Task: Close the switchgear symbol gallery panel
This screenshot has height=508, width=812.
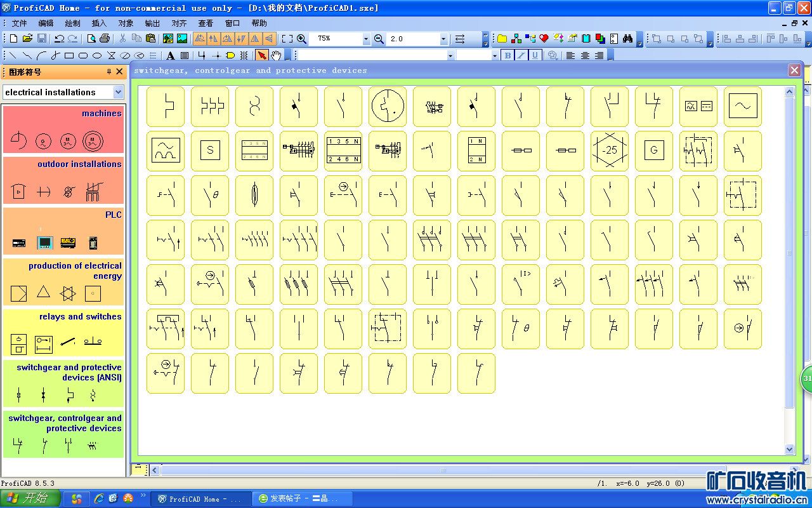Action: click(x=794, y=70)
